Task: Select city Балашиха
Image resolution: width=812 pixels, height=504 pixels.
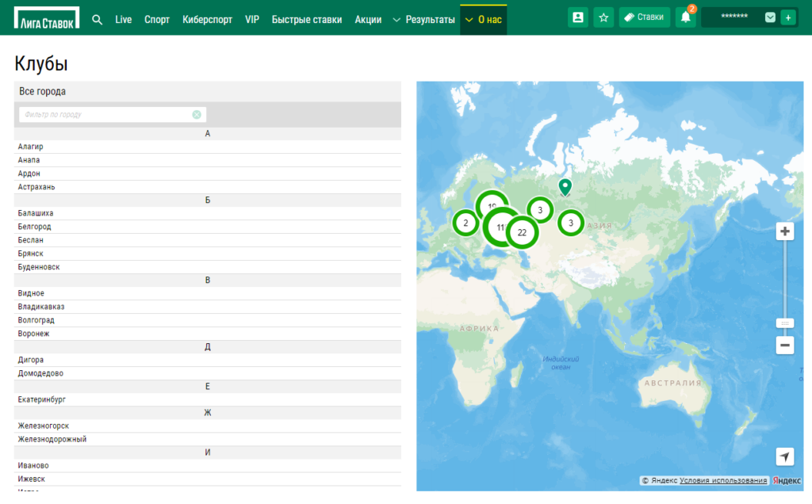Action: [x=208, y=213]
